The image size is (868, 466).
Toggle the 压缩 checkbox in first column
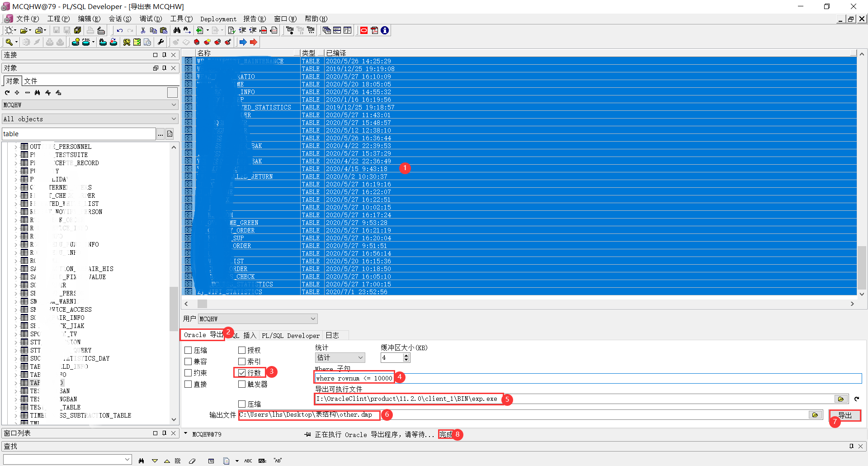coord(189,350)
